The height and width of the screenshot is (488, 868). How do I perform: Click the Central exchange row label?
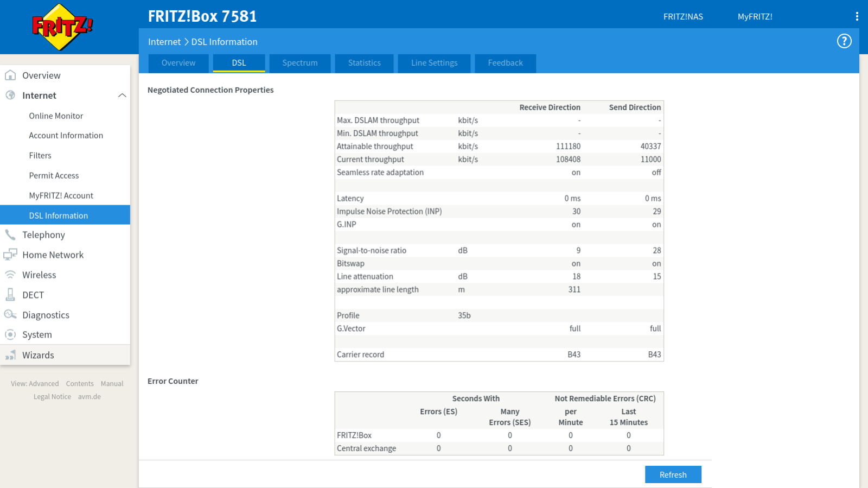(366, 448)
